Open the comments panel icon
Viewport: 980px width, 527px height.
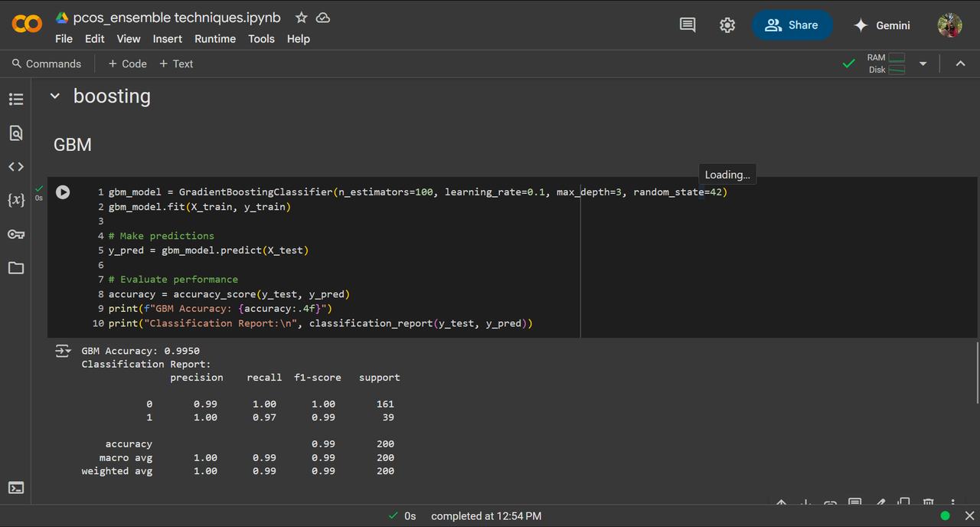click(x=688, y=25)
